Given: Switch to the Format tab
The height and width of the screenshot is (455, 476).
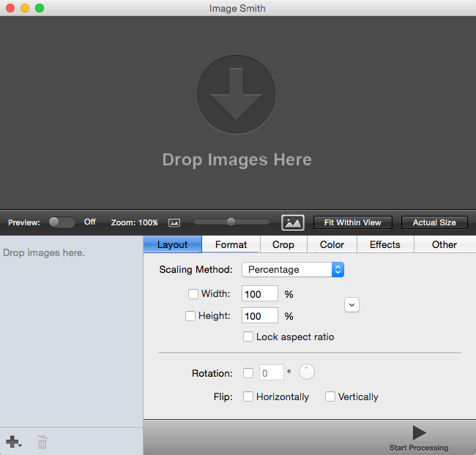Looking at the screenshot, I should (231, 244).
